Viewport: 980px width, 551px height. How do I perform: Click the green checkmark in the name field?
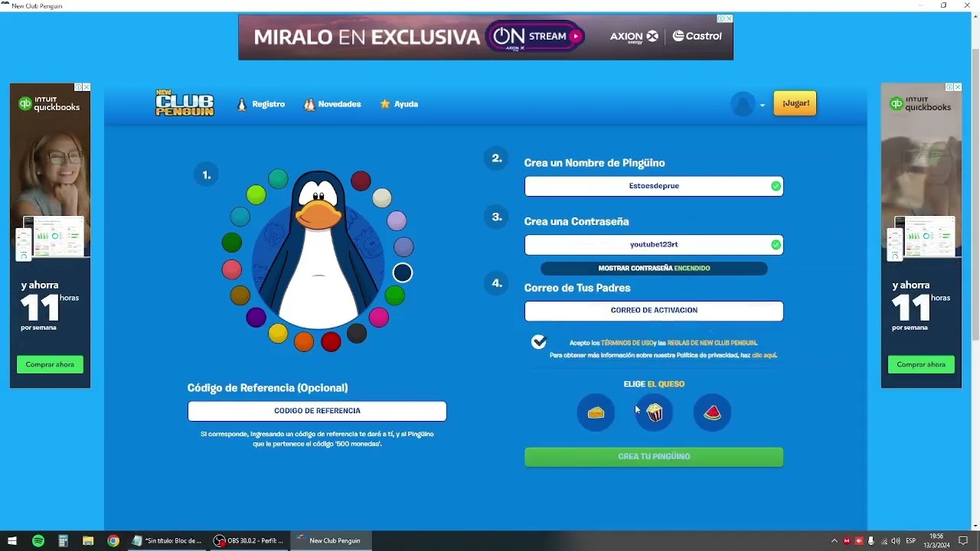click(776, 186)
